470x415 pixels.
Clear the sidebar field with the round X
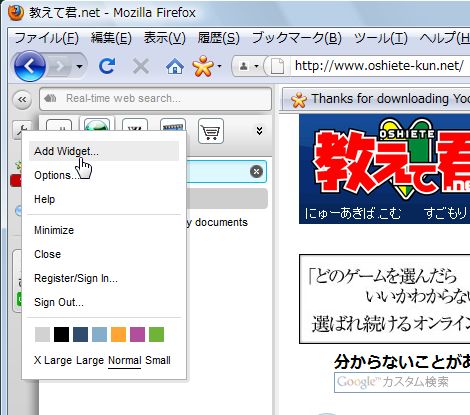[x=256, y=172]
